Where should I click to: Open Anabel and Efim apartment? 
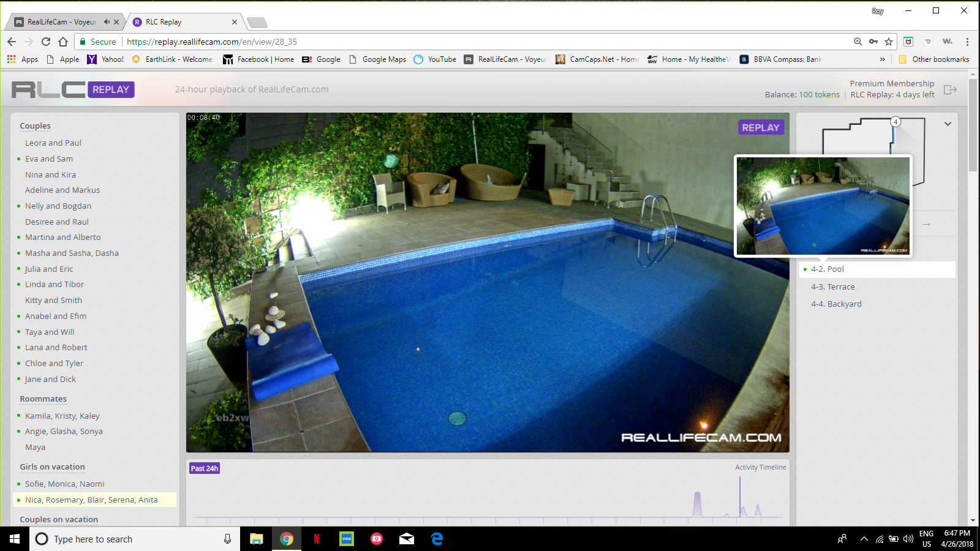[56, 317]
